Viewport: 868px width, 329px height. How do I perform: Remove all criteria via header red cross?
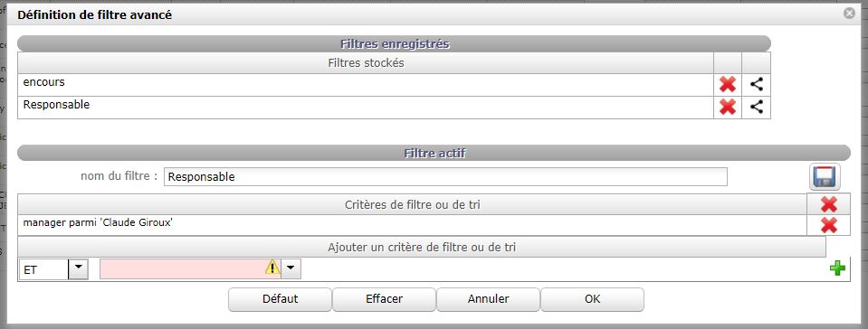click(829, 204)
